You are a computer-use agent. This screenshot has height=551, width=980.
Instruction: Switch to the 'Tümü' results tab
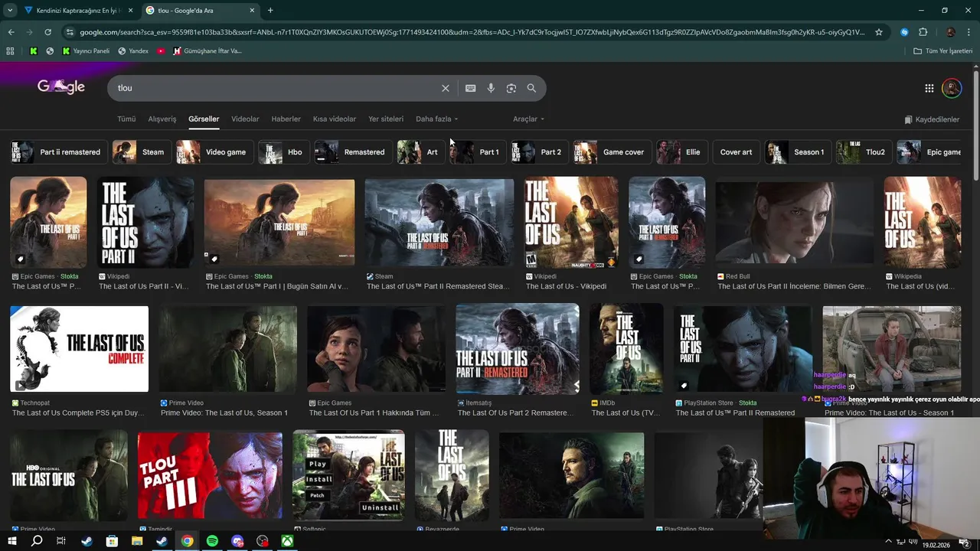point(126,119)
